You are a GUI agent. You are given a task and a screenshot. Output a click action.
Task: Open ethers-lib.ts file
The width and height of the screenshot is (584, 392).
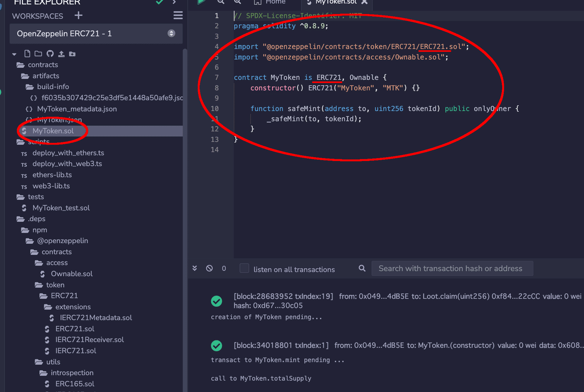click(x=52, y=175)
